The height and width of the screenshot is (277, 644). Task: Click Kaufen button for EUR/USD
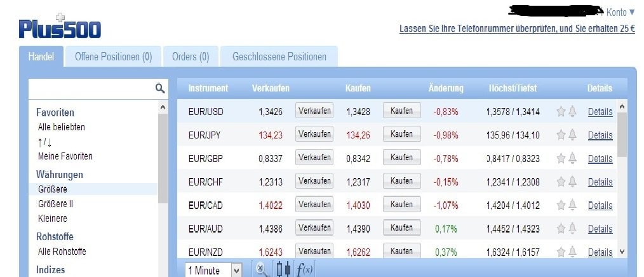coord(401,111)
